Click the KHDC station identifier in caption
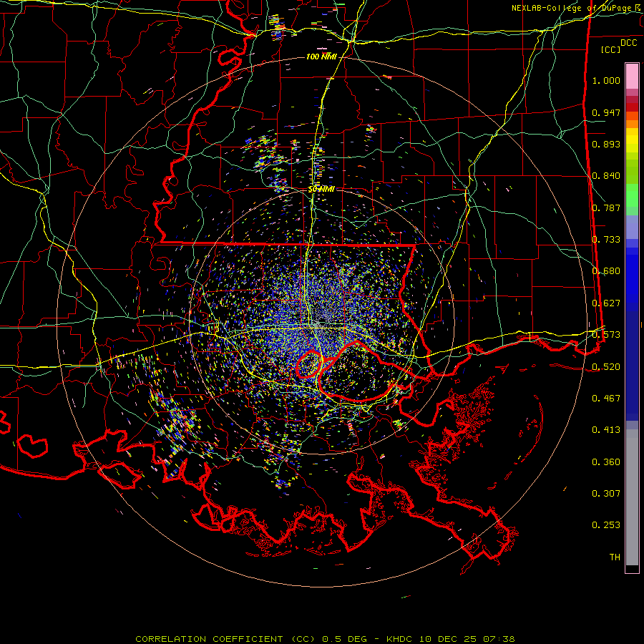Screen dimensions: 644x644 401,639
